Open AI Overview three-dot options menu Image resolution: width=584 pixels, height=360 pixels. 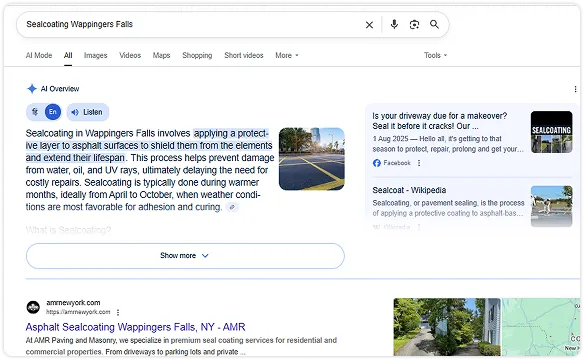[x=575, y=89]
